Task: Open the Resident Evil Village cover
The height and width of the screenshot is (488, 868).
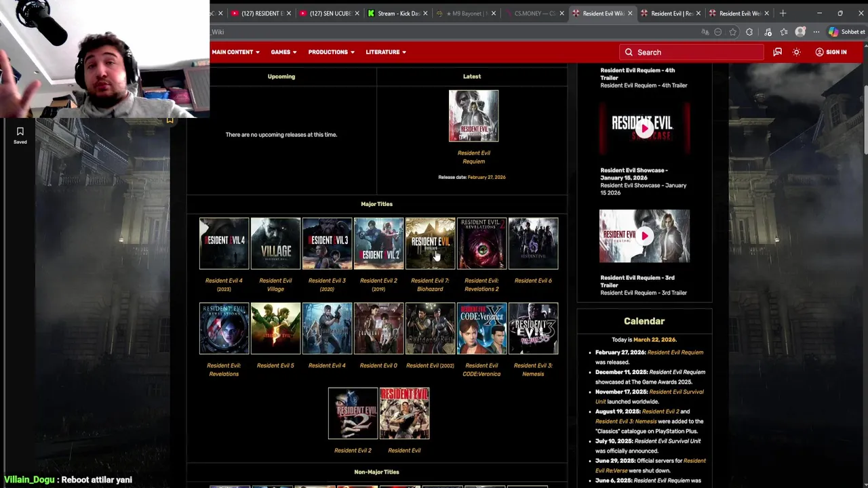Action: 275,243
